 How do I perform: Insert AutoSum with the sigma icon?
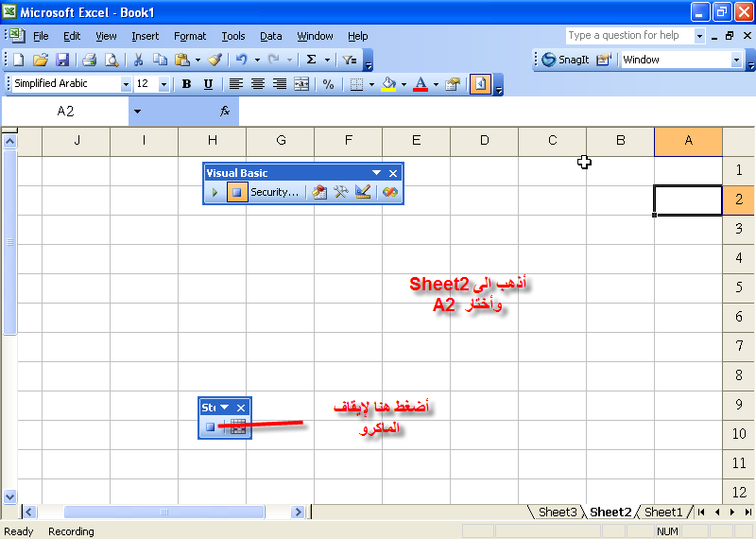(312, 60)
